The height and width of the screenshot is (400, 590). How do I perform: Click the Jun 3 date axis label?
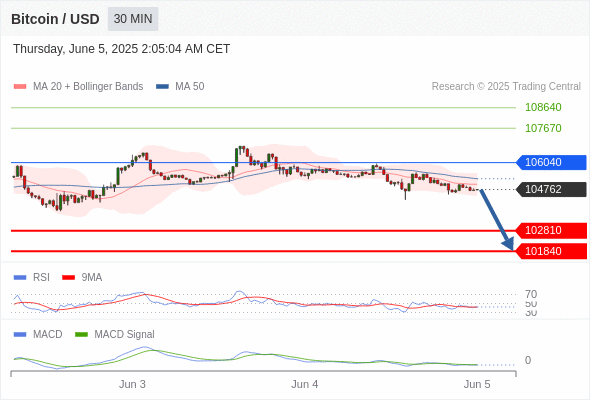pyautogui.click(x=132, y=385)
